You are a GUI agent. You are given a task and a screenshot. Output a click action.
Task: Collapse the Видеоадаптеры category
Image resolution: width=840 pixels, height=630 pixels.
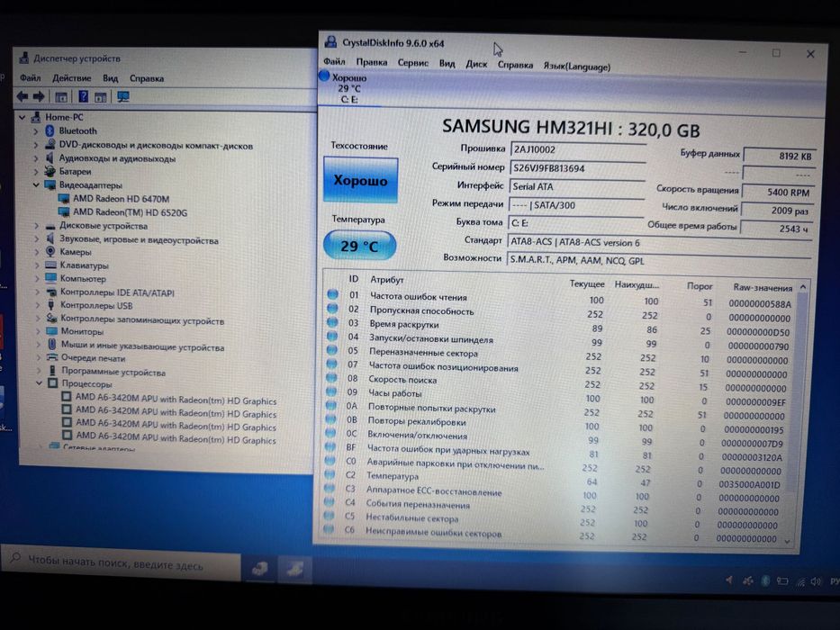tap(36, 184)
